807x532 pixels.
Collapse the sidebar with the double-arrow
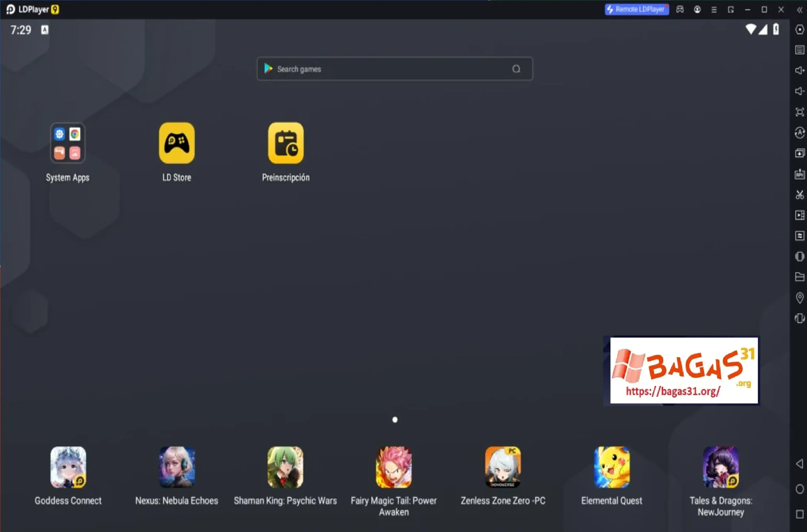(x=799, y=10)
